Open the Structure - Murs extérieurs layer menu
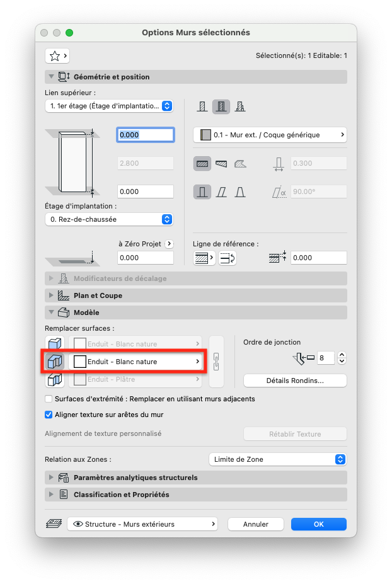This screenshot has height=584, width=392. point(142,524)
